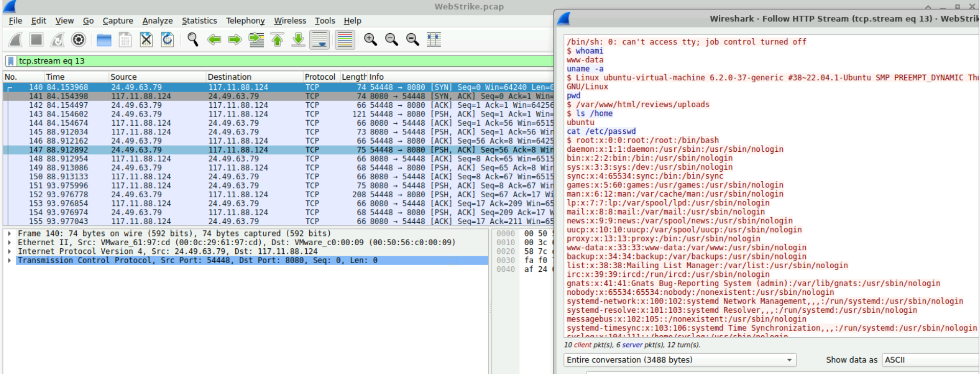The width and height of the screenshot is (980, 374).
Task: Open a capture file with the folder icon
Action: (x=104, y=39)
